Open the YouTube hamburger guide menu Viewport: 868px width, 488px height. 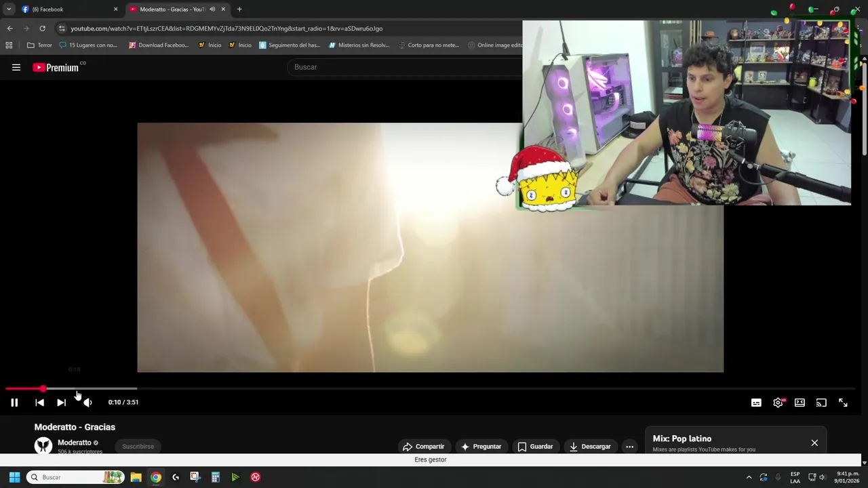[x=16, y=67]
